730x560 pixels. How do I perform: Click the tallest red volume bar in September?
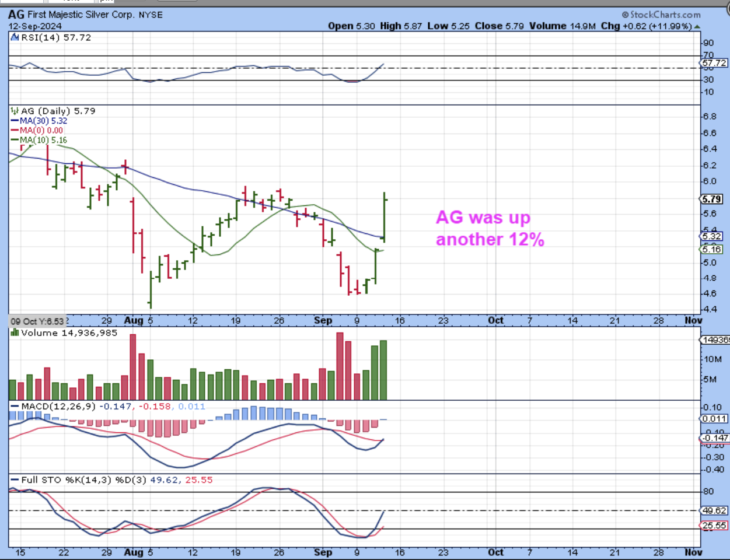340,366
